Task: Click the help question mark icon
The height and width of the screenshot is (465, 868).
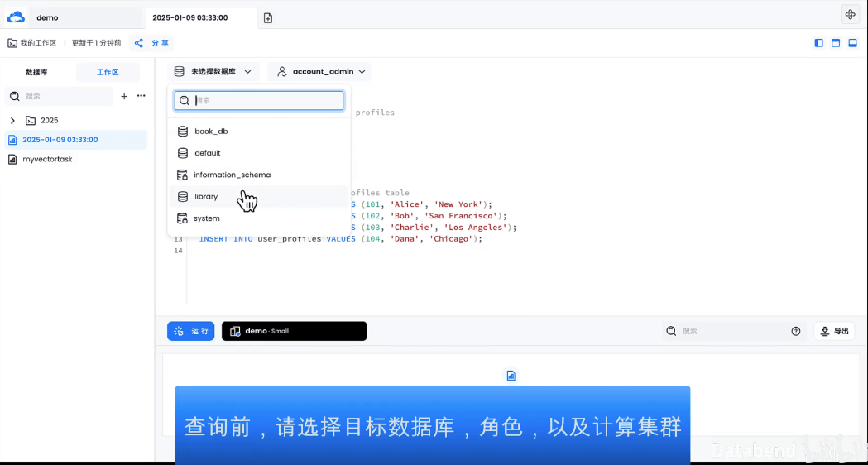Action: coord(796,331)
